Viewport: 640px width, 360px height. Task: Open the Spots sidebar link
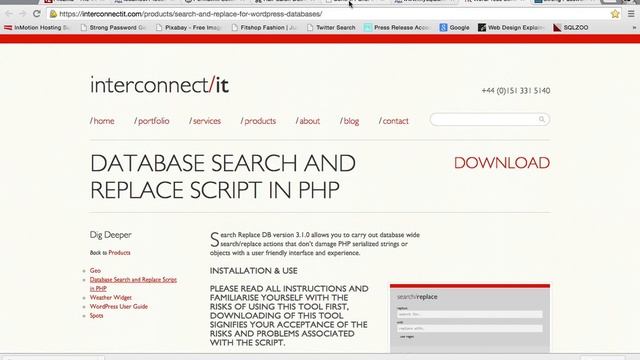(96, 316)
